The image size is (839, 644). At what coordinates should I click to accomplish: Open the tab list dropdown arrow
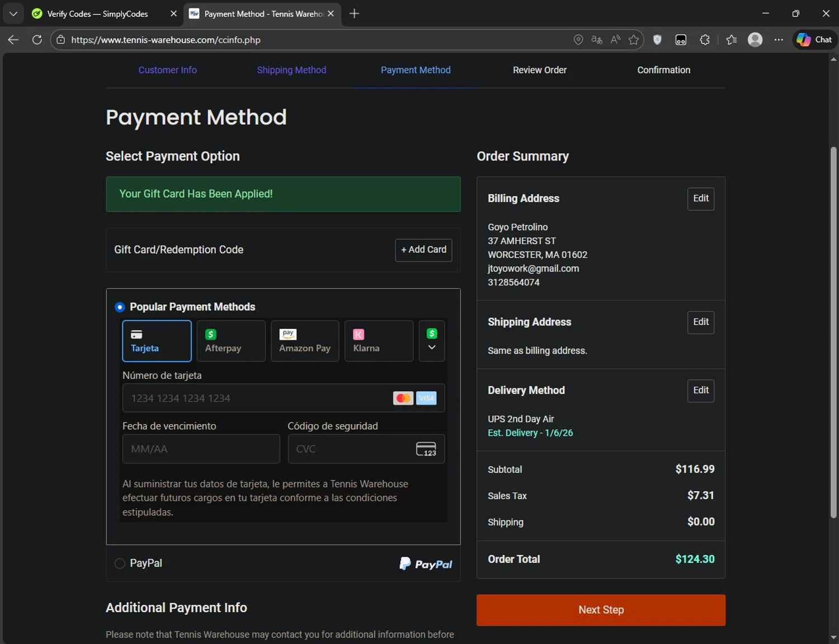(13, 13)
